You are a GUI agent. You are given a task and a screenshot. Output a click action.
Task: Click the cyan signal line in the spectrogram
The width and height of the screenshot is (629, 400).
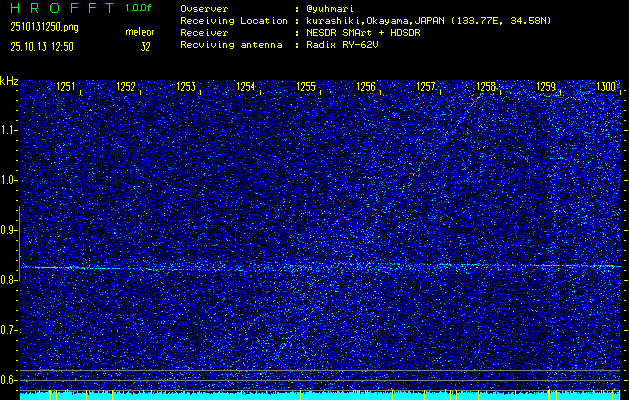300,267
